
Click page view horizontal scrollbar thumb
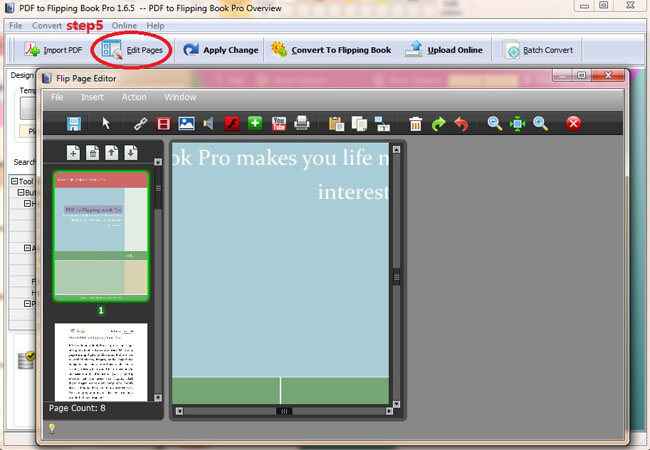(284, 411)
